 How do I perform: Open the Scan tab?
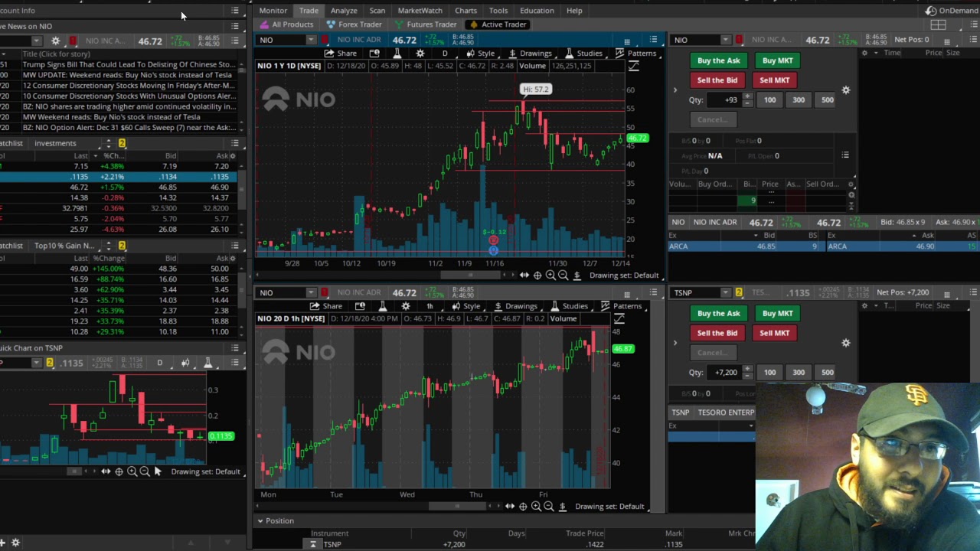[377, 11]
